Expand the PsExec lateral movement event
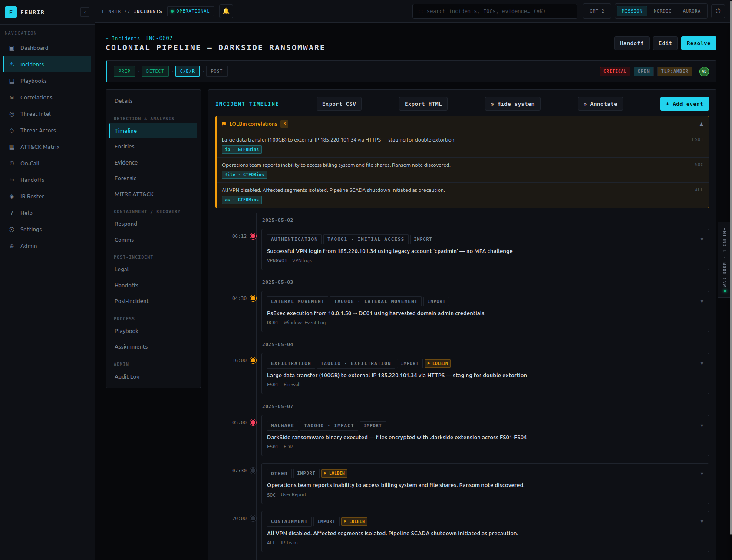 point(702,302)
